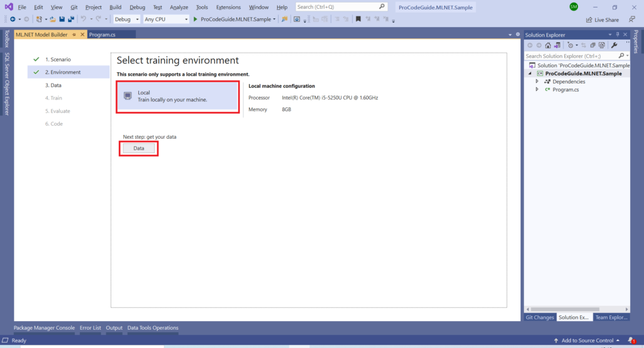Click the Collapse All icon in Solution Explorer
644x348 pixels.
pos(592,46)
